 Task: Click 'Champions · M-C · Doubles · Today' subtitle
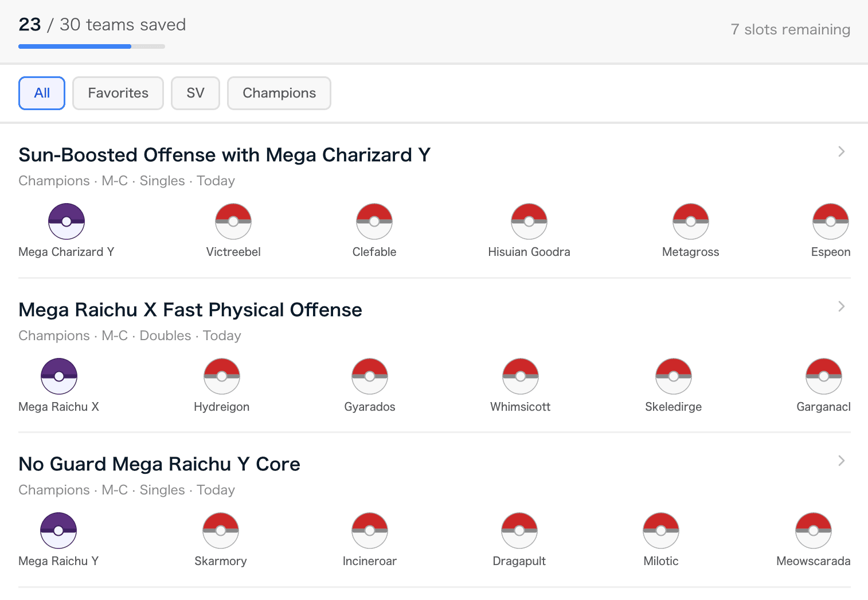(x=130, y=336)
